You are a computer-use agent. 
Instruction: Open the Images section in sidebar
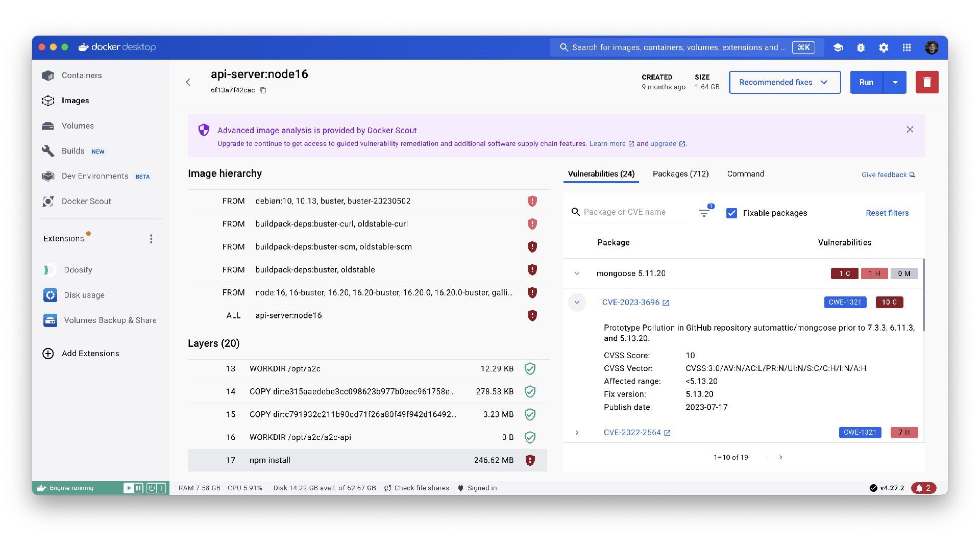pyautogui.click(x=75, y=101)
